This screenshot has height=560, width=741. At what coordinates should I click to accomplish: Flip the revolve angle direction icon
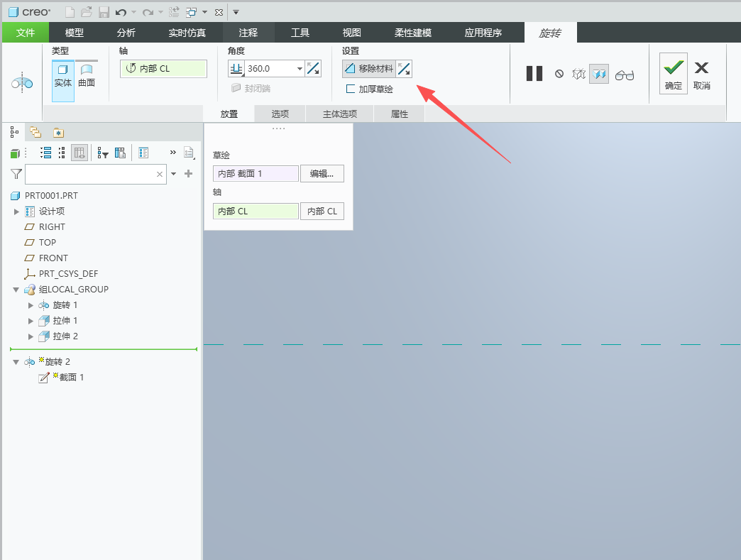pos(313,69)
